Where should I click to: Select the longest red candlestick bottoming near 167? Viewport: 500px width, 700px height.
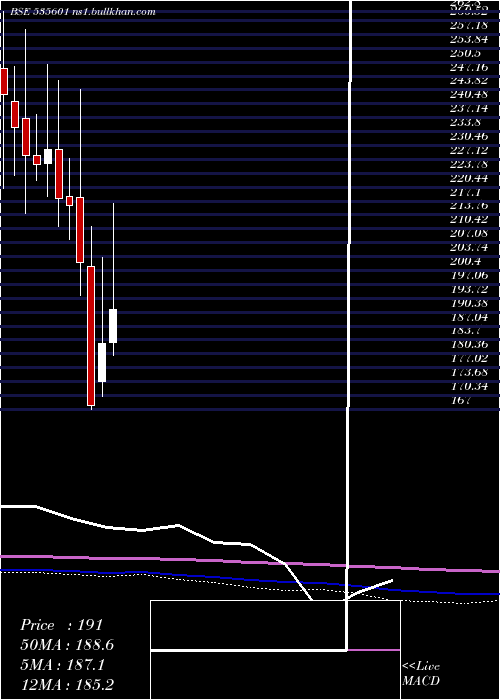(91, 336)
